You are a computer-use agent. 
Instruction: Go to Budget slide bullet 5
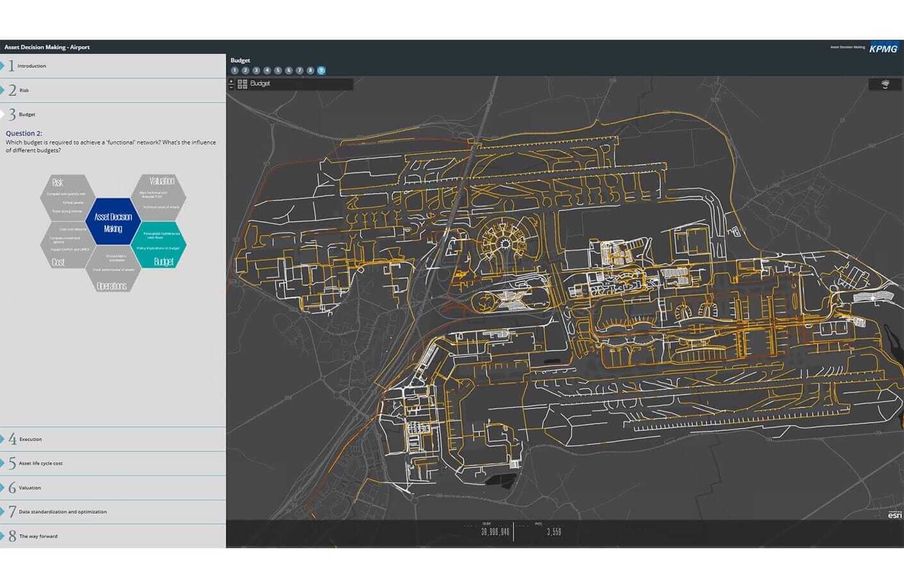point(278,71)
